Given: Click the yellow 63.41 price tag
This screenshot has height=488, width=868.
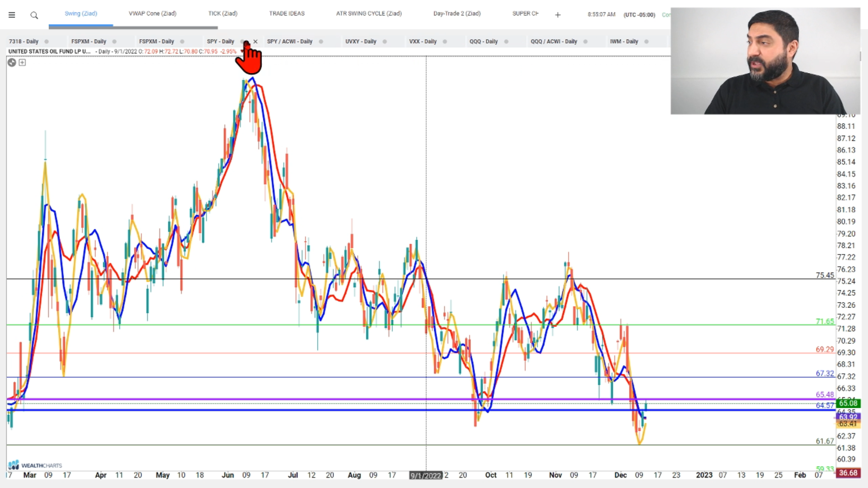Looking at the screenshot, I should [848, 423].
